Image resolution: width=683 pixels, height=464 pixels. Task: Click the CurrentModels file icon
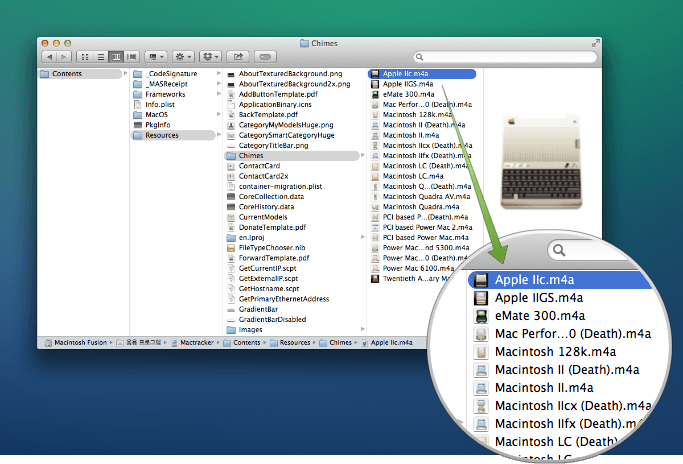tap(231, 217)
